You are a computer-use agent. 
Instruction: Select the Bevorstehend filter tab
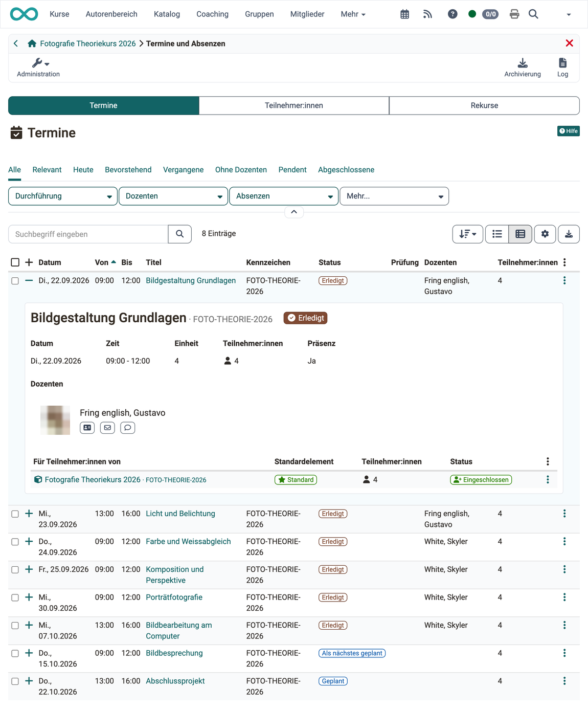(x=128, y=170)
